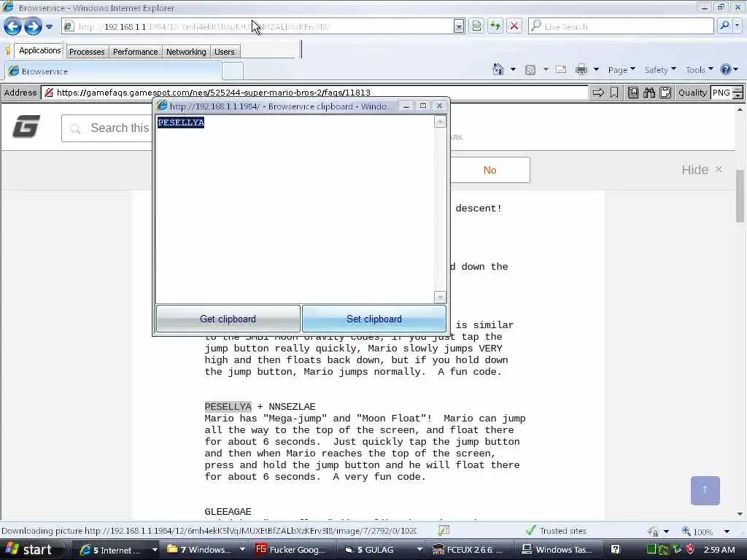747x560 pixels.
Task: Click the blue scroll-to-top arrow button
Action: pyautogui.click(x=705, y=490)
